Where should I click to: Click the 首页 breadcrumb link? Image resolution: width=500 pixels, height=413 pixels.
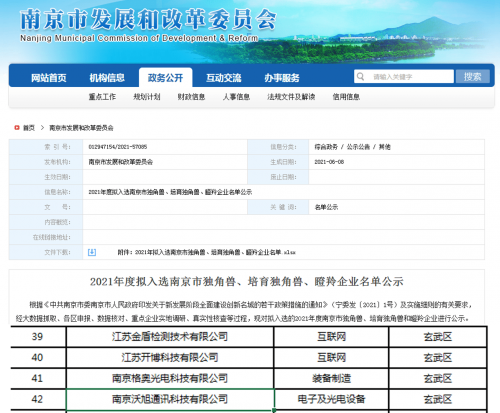pos(29,128)
